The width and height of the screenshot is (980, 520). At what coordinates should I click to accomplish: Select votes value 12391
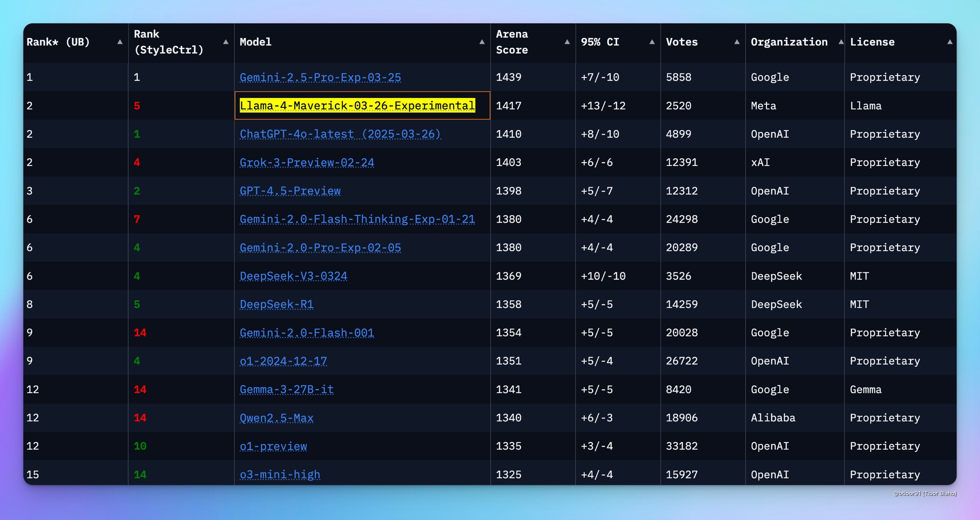coord(682,162)
